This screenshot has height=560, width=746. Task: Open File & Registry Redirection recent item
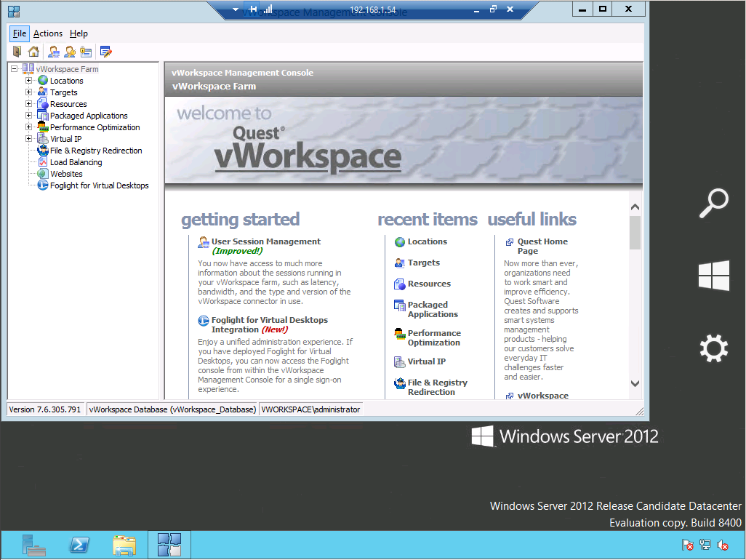click(437, 388)
